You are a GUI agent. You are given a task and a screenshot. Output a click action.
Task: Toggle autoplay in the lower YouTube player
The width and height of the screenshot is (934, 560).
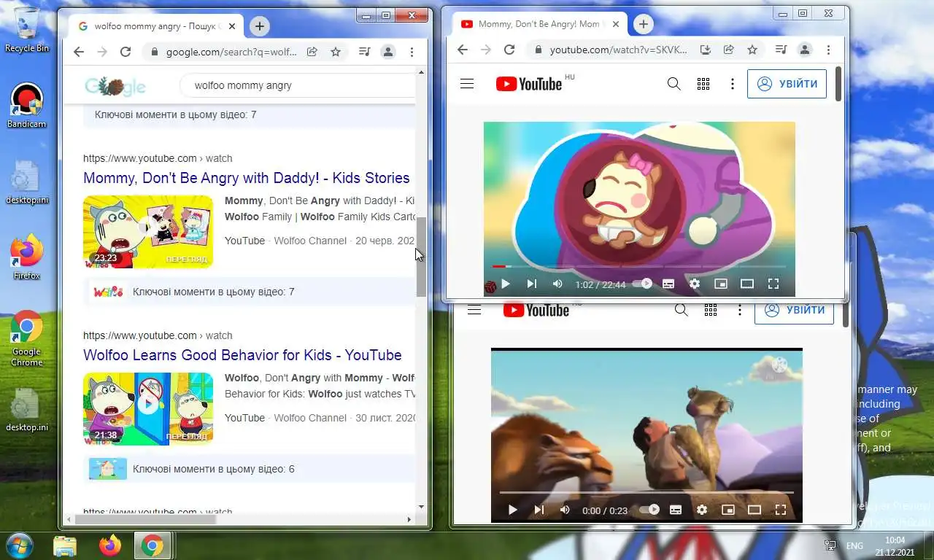click(649, 510)
